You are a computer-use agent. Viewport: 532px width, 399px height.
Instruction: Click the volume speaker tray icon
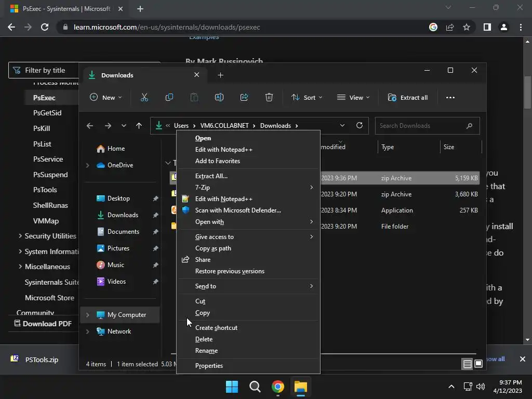click(x=481, y=387)
